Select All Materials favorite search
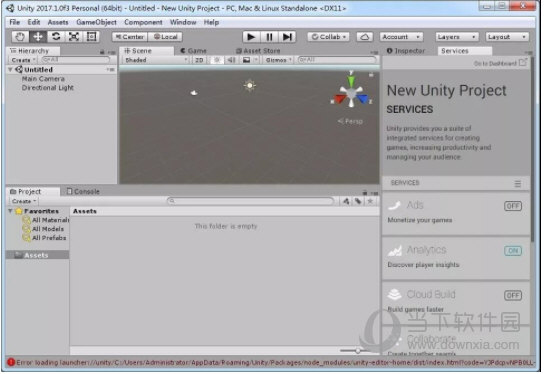The image size is (544, 374). click(46, 220)
